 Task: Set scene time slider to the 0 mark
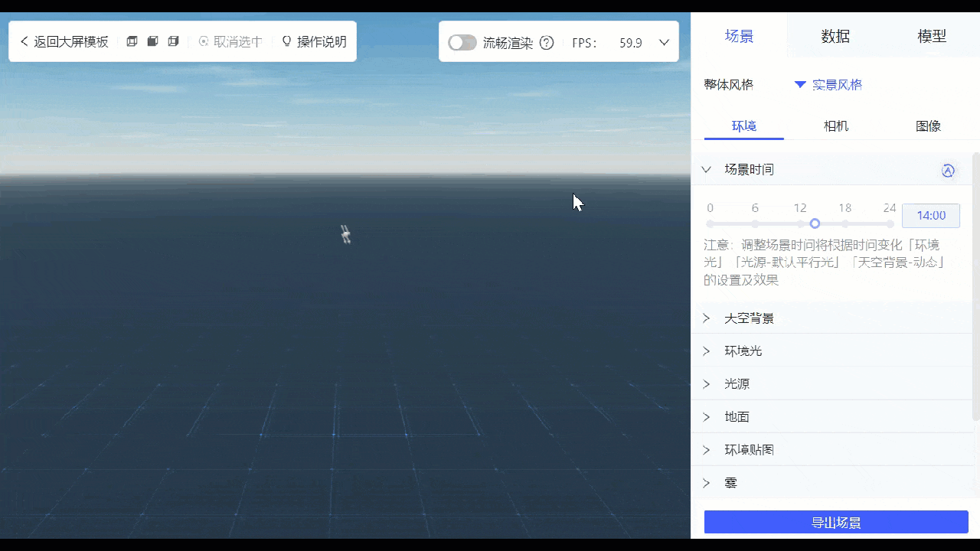click(x=710, y=223)
